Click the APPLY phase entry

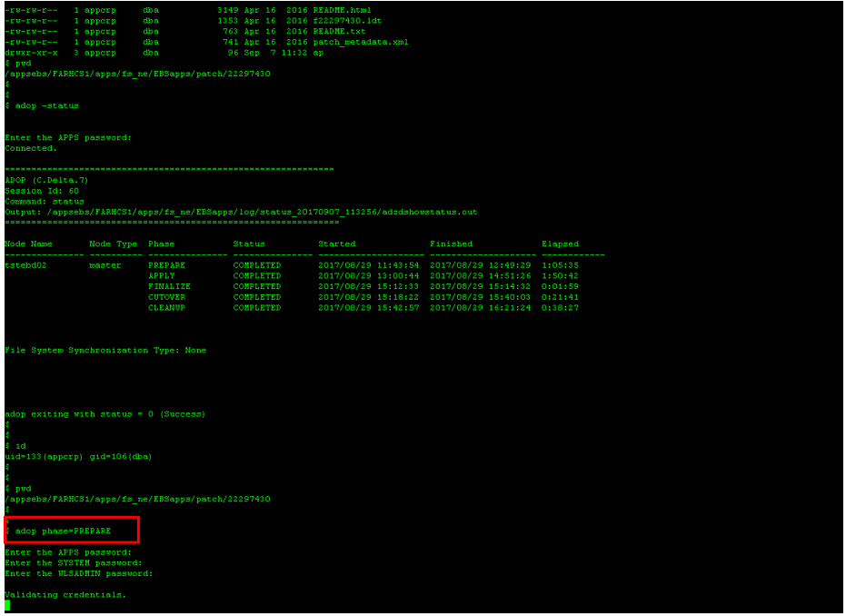point(162,275)
